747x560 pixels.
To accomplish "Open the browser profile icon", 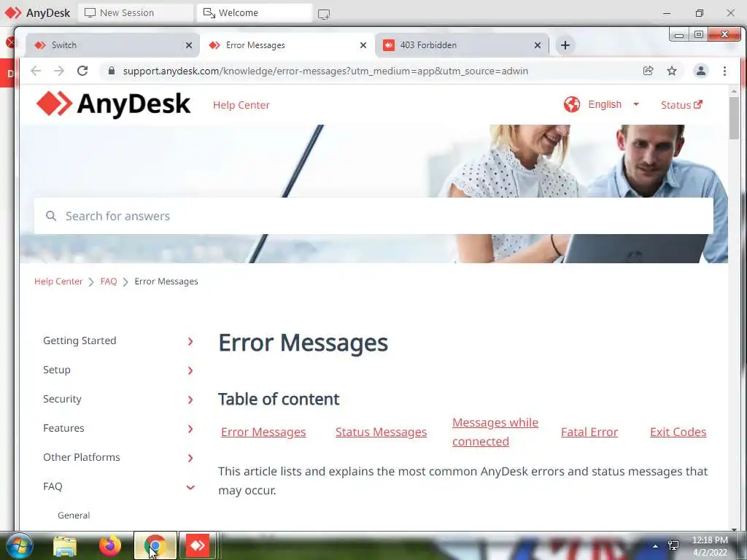I will coord(701,71).
